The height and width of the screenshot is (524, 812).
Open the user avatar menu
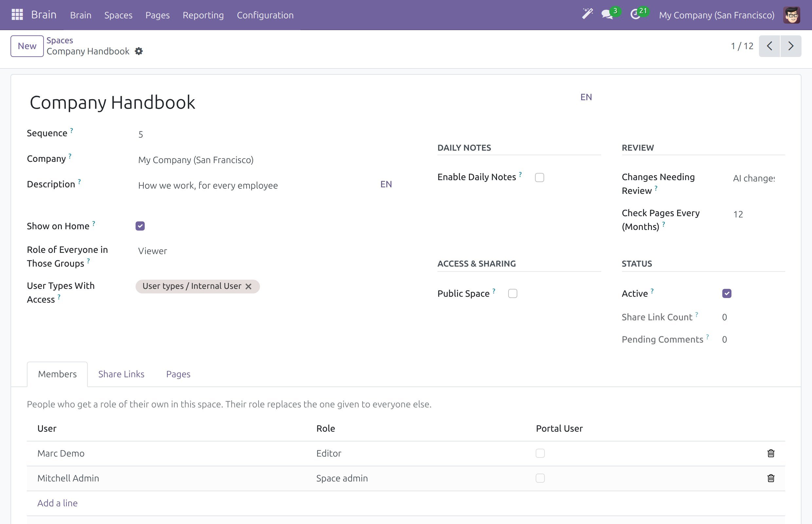click(791, 15)
